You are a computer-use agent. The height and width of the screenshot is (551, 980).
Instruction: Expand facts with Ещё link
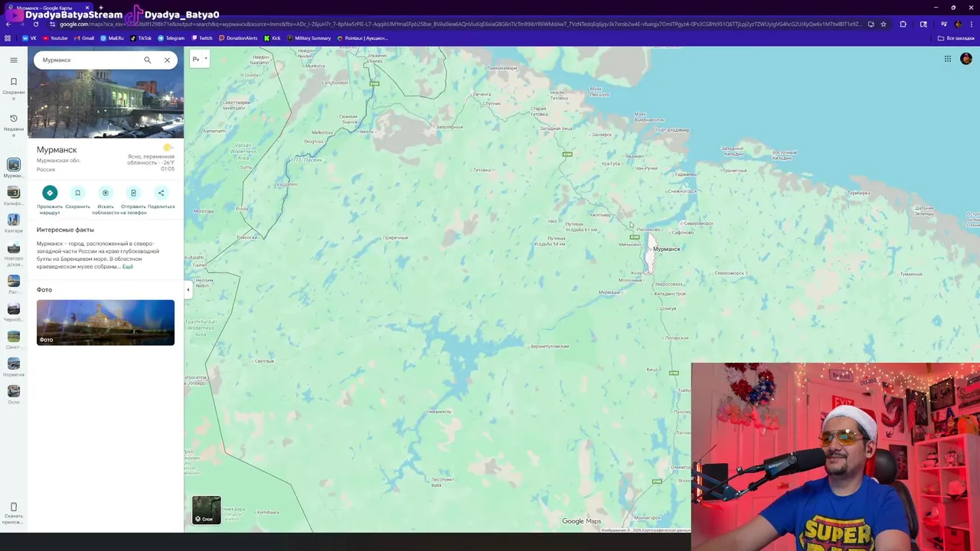128,266
